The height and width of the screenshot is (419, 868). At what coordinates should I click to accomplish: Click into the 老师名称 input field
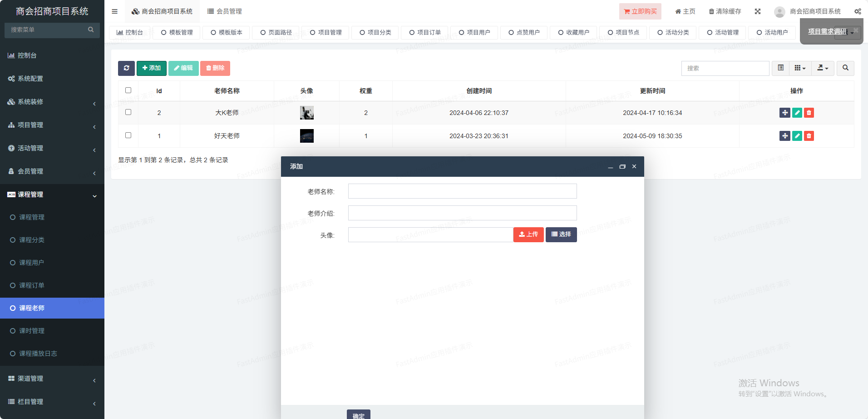pos(462,191)
